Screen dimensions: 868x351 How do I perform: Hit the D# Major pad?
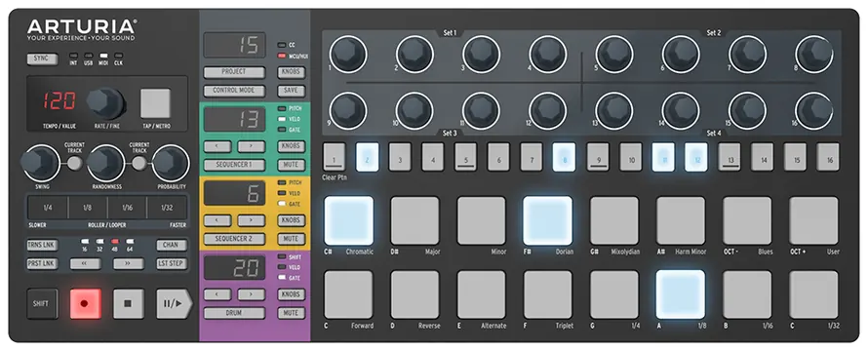pos(415,220)
